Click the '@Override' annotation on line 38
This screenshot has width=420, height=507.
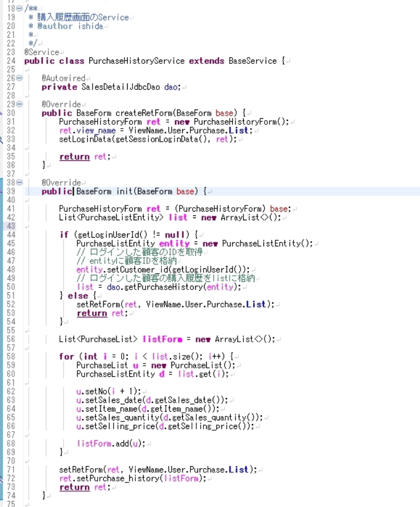(61, 183)
